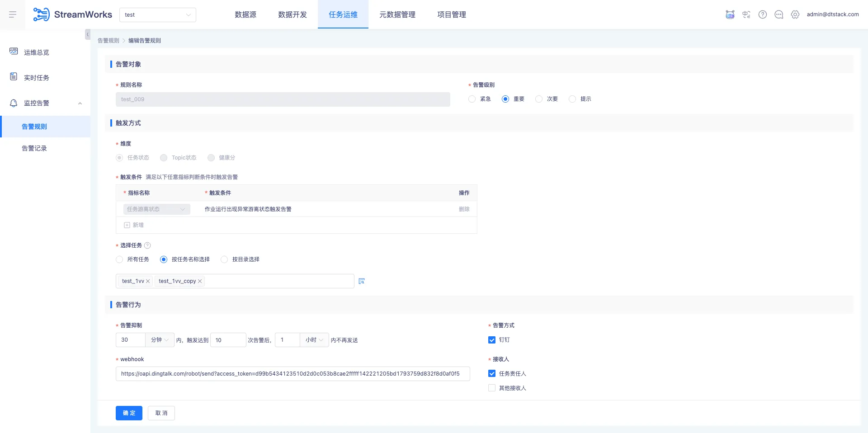
Task: Open the help question mark icon
Action: point(763,14)
